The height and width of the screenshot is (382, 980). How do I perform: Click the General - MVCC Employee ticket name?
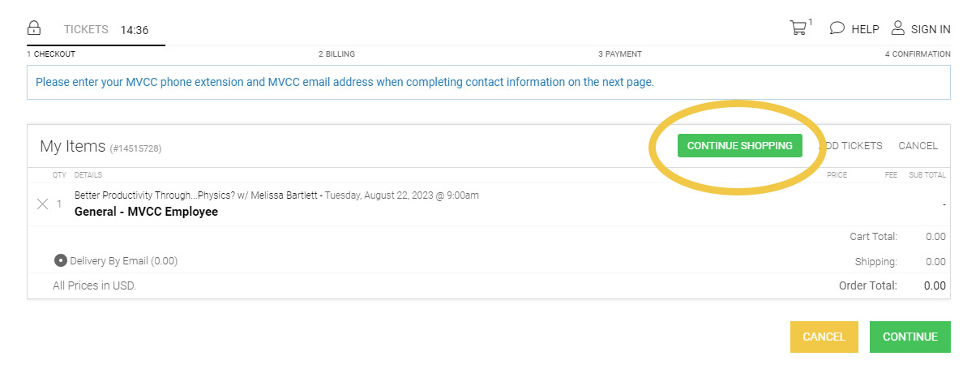pyautogui.click(x=146, y=212)
